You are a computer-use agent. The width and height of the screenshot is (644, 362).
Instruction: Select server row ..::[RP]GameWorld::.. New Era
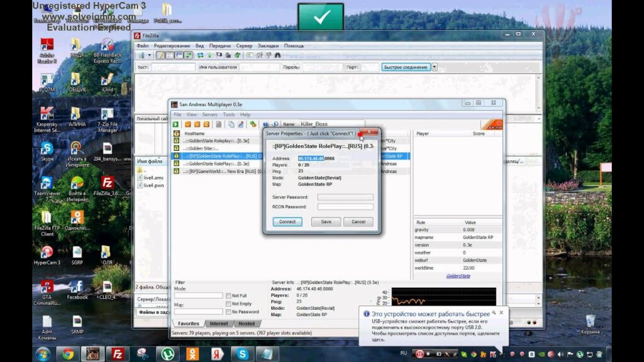(x=216, y=171)
